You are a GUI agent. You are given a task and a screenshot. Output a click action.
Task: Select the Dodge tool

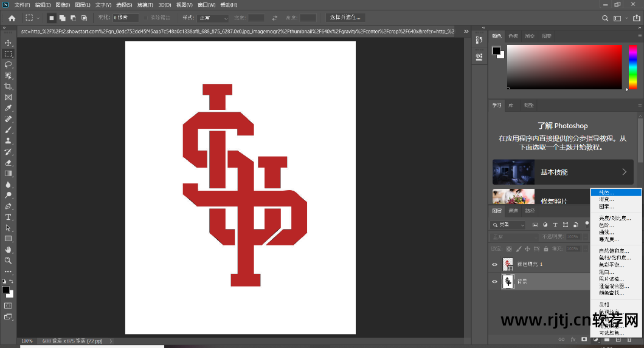coord(8,195)
